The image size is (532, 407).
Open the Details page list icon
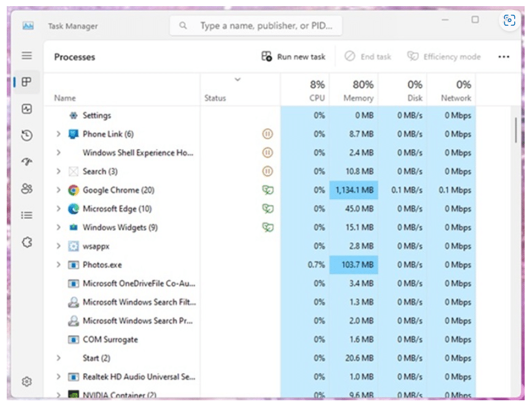tap(26, 215)
